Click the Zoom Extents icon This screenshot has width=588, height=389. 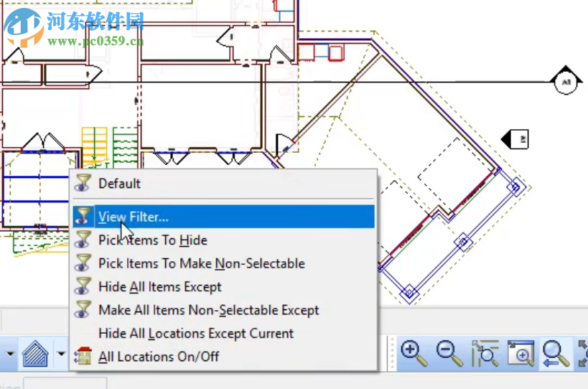(x=485, y=353)
